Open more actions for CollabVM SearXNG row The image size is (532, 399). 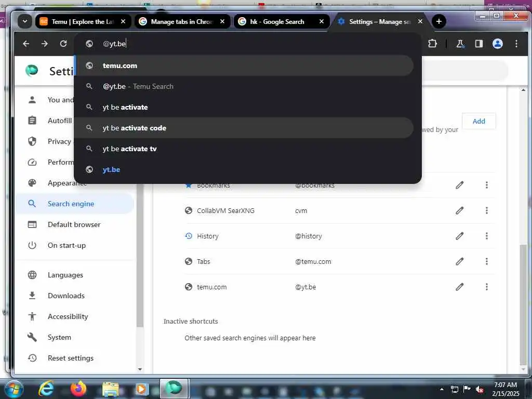[x=486, y=211]
